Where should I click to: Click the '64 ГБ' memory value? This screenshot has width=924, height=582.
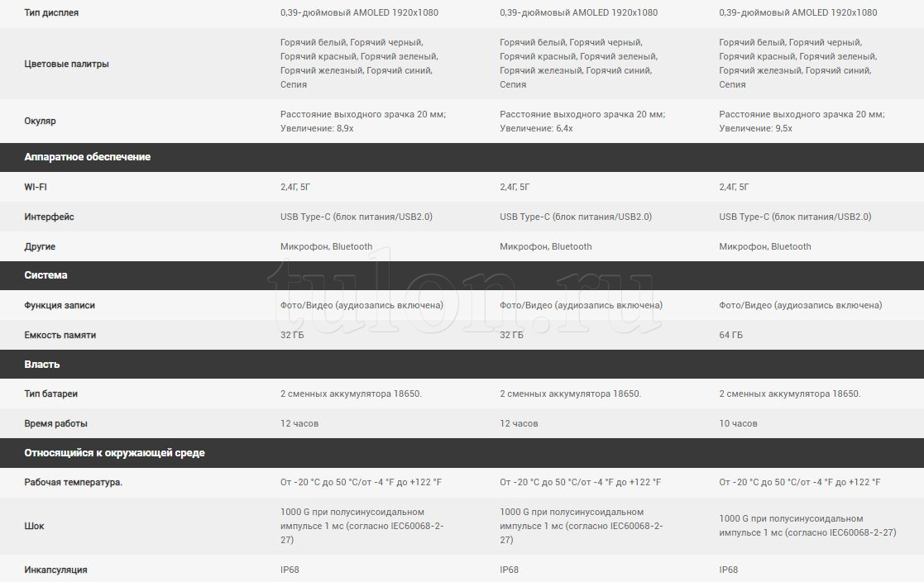[730, 335]
